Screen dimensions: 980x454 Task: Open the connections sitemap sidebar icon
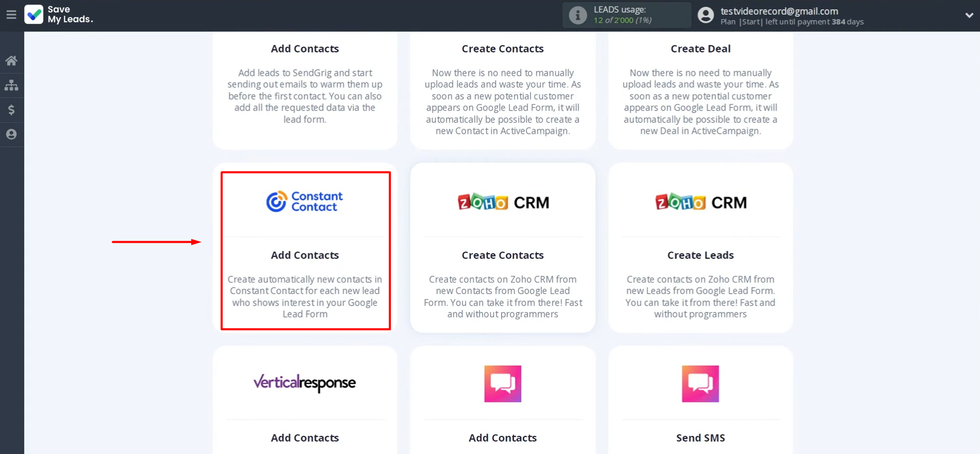click(11, 85)
